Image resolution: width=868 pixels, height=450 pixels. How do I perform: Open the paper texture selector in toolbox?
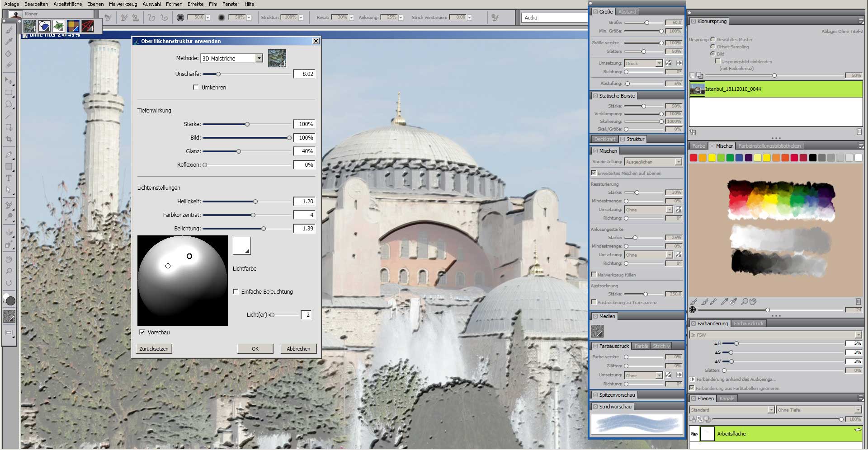pyautogui.click(x=9, y=316)
